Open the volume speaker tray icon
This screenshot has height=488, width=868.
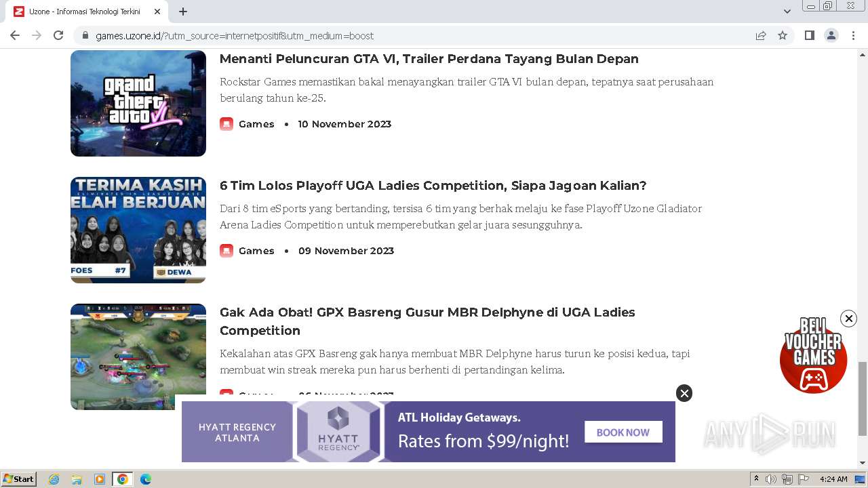pyautogui.click(x=771, y=479)
